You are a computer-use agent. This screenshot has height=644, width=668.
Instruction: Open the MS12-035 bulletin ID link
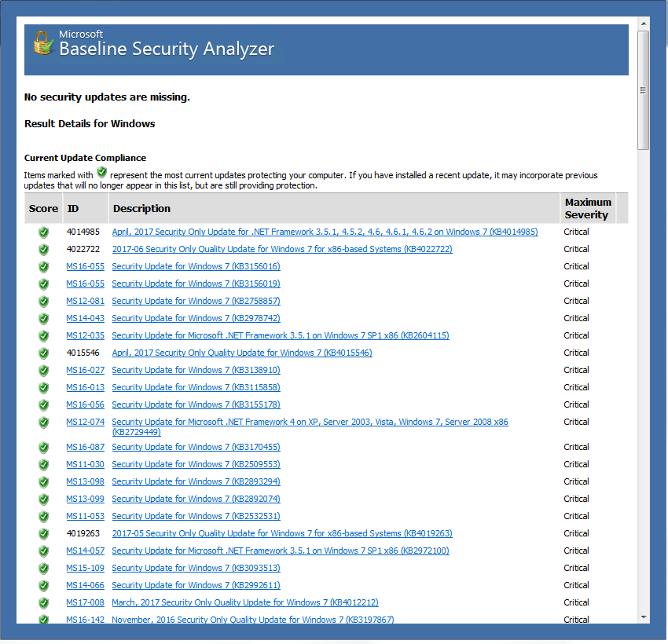pos(85,336)
